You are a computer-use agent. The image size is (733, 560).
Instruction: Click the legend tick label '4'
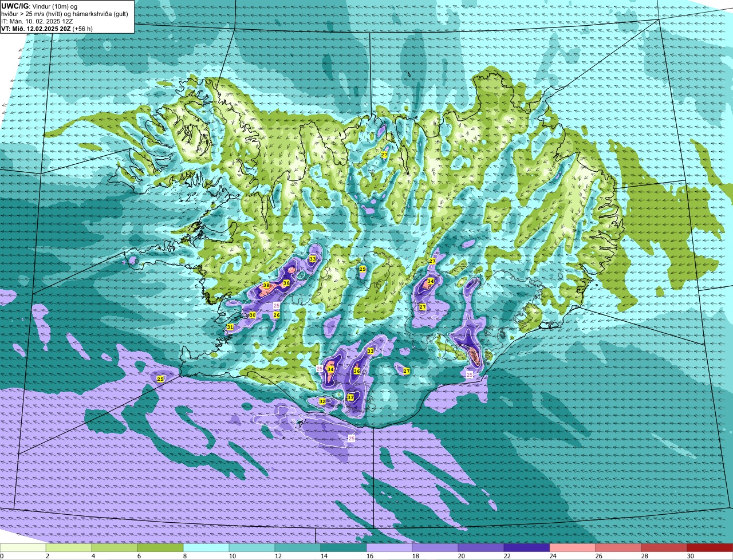(93, 556)
